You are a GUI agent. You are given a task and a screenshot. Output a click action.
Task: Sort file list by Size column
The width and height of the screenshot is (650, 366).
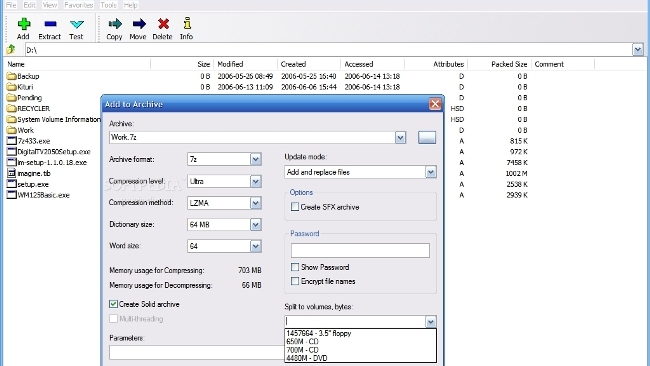182,64
